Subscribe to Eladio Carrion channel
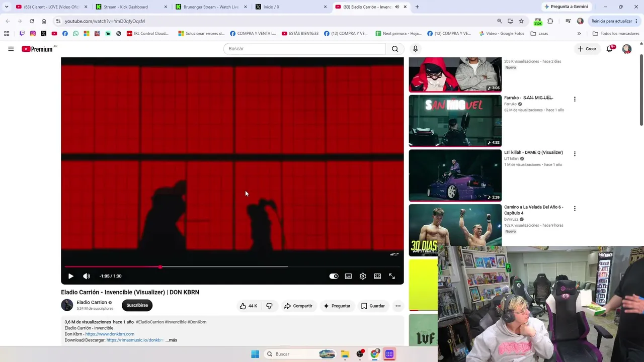The width and height of the screenshot is (644, 362). coord(137,305)
